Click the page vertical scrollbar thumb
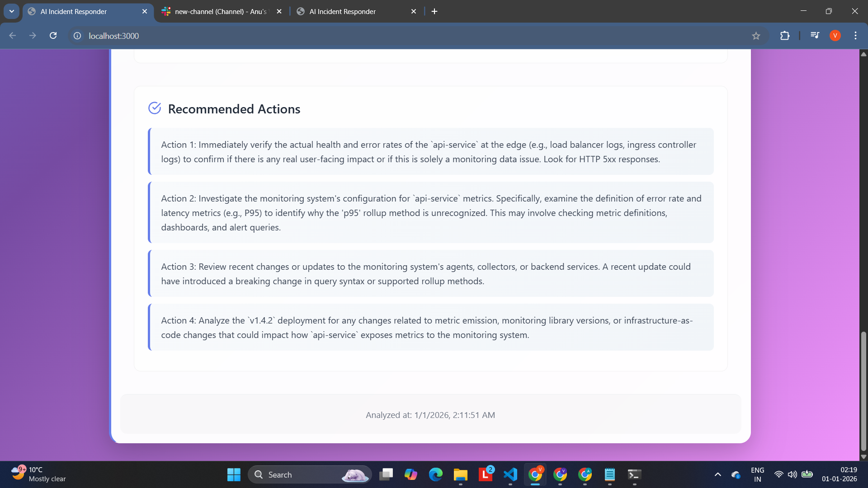Screen dimensions: 868x488 click(x=863, y=391)
